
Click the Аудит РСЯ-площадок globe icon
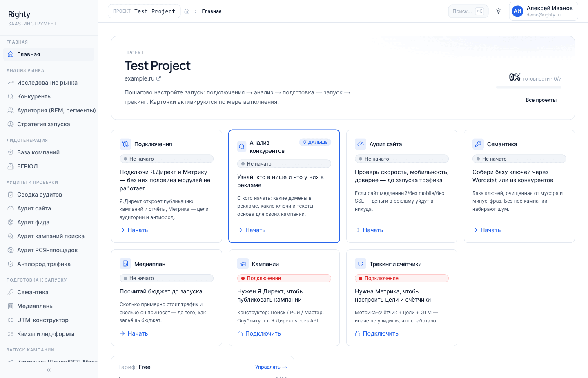click(x=11, y=250)
